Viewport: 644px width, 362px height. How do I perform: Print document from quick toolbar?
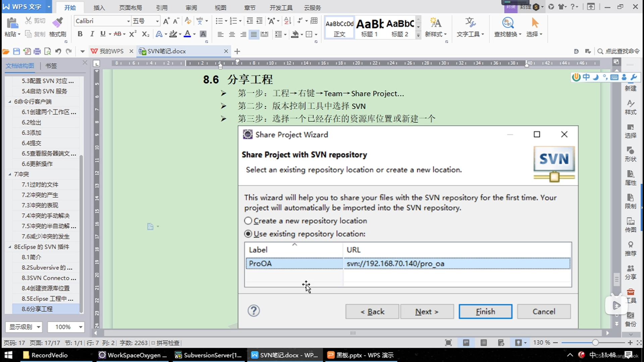click(37, 51)
